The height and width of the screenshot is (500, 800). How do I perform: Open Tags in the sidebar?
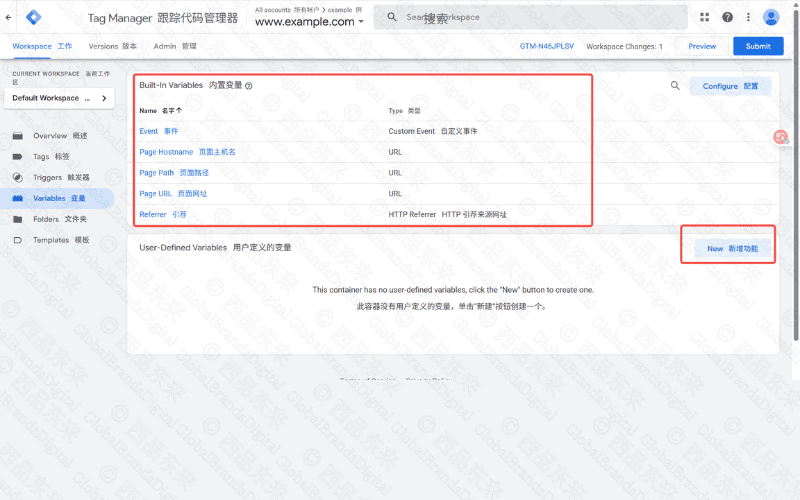pos(51,157)
